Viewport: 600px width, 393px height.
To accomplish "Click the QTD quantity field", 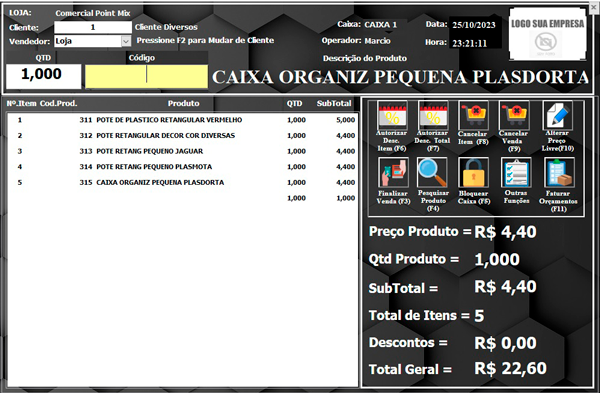I will tap(43, 76).
